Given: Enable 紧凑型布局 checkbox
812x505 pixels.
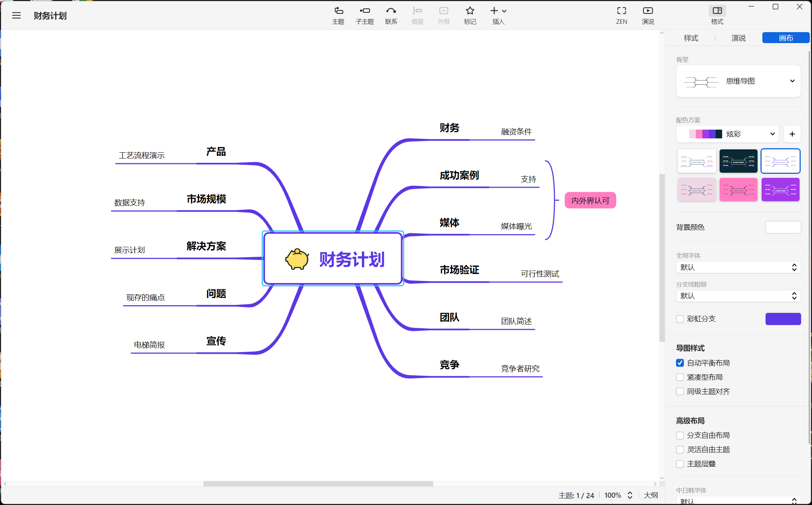Looking at the screenshot, I should [x=680, y=377].
